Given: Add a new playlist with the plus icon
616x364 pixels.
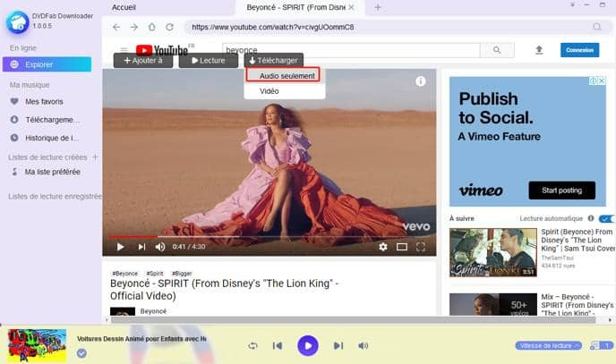Looking at the screenshot, I should pos(95,157).
